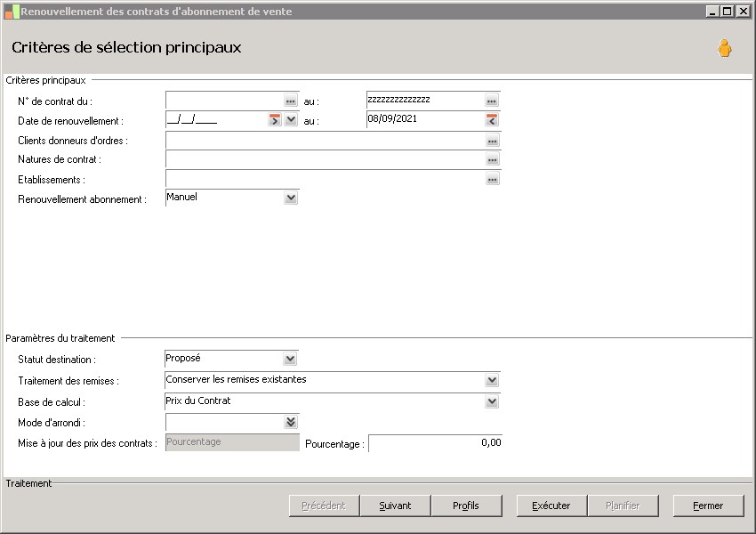Screen dimensions: 756x534
Task: Click the Suivant button
Action: pos(395,506)
